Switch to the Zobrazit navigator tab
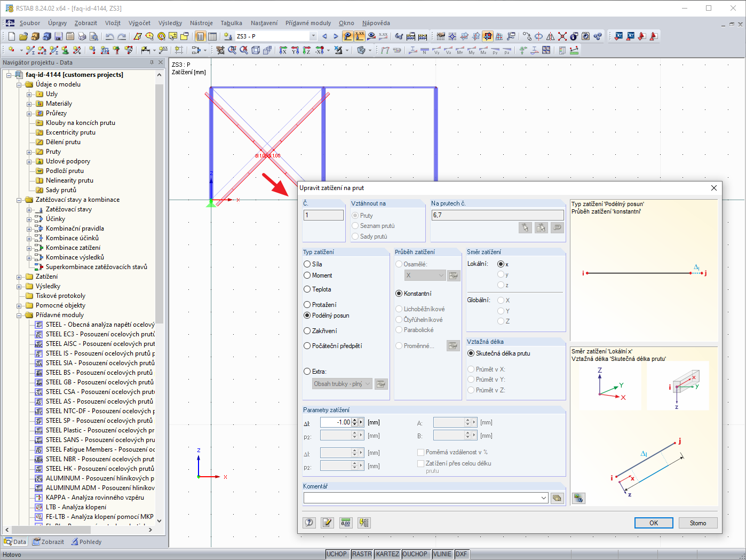The width and height of the screenshot is (746, 560). tap(48, 542)
